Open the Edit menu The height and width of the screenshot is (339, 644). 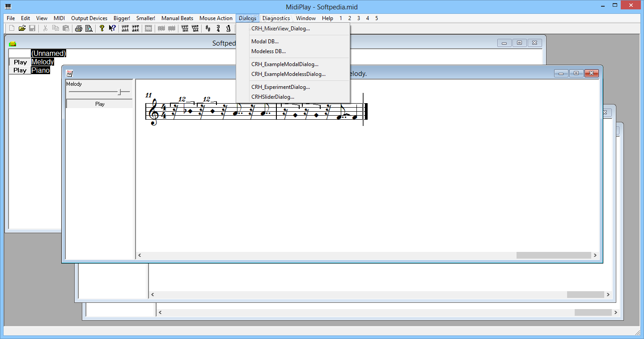pos(25,18)
